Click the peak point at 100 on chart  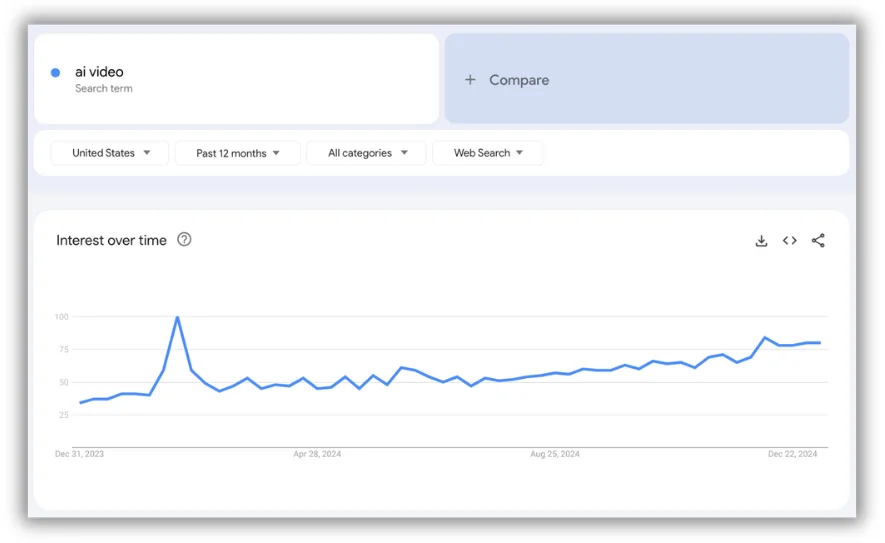tap(177, 318)
